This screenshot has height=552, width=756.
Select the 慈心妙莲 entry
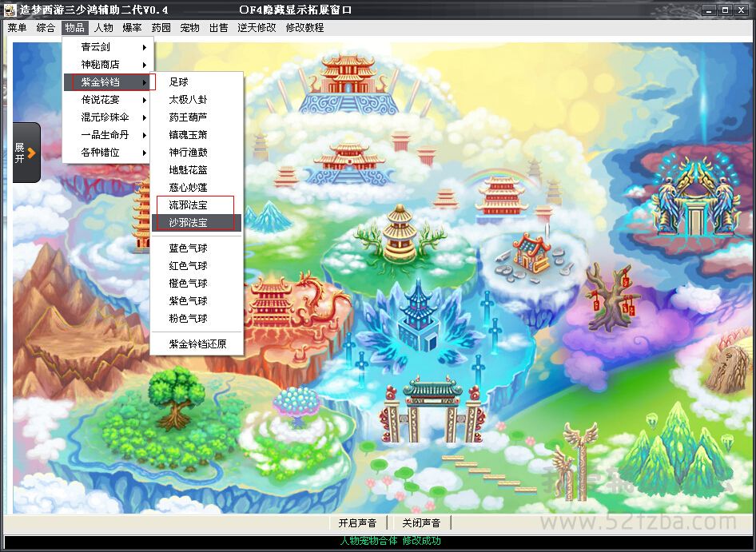click(197, 188)
